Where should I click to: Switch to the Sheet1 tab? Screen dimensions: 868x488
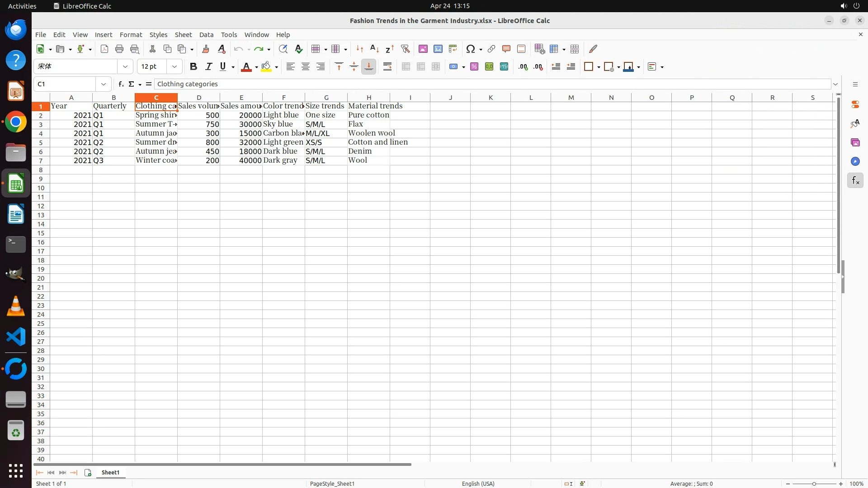pyautogui.click(x=110, y=473)
